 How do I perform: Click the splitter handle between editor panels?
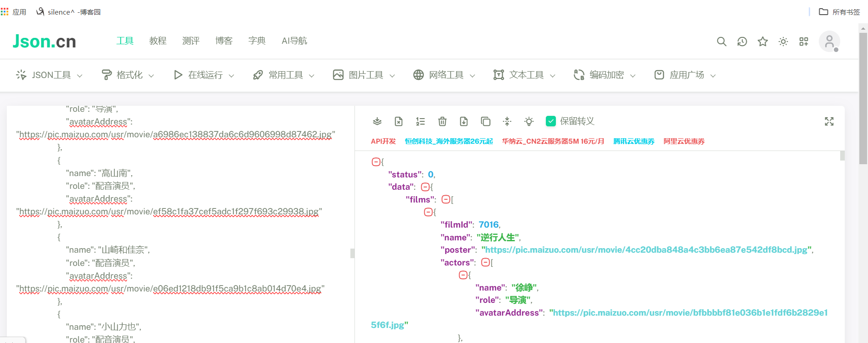352,253
